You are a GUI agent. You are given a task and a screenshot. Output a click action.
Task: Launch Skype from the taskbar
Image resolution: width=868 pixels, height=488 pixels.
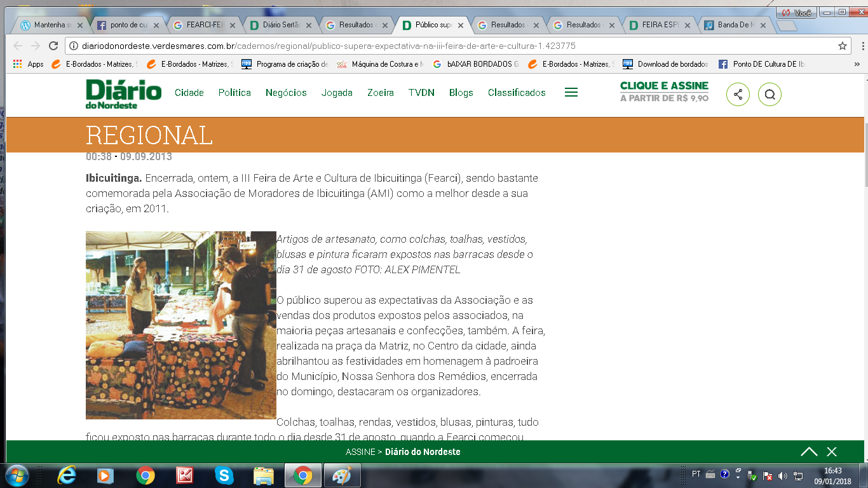click(224, 475)
